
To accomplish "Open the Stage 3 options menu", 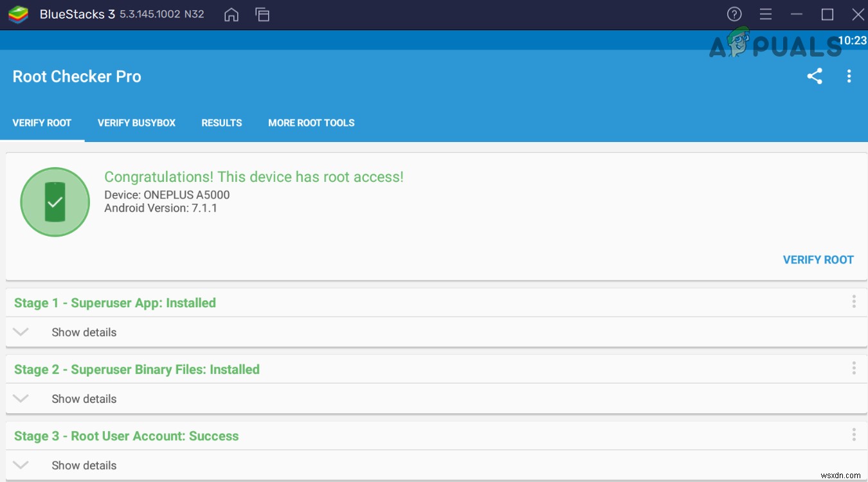I will pos(854,434).
